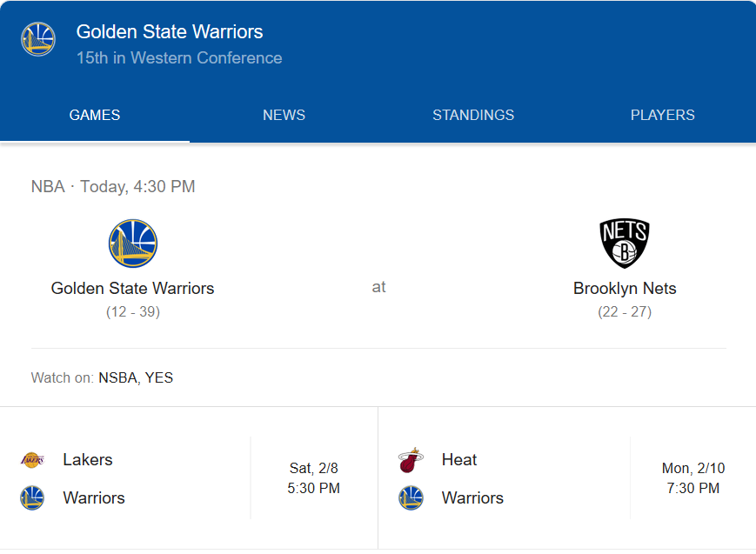Click the 15th in Western Conference subtitle
Screen dimensions: 756x554
point(179,58)
